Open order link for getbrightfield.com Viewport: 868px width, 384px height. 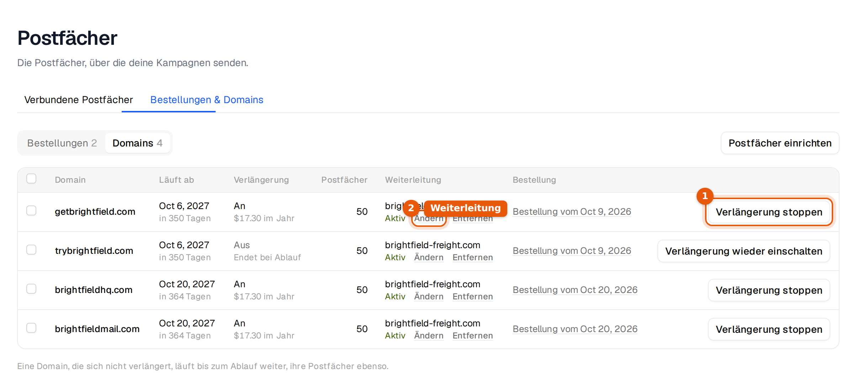572,212
